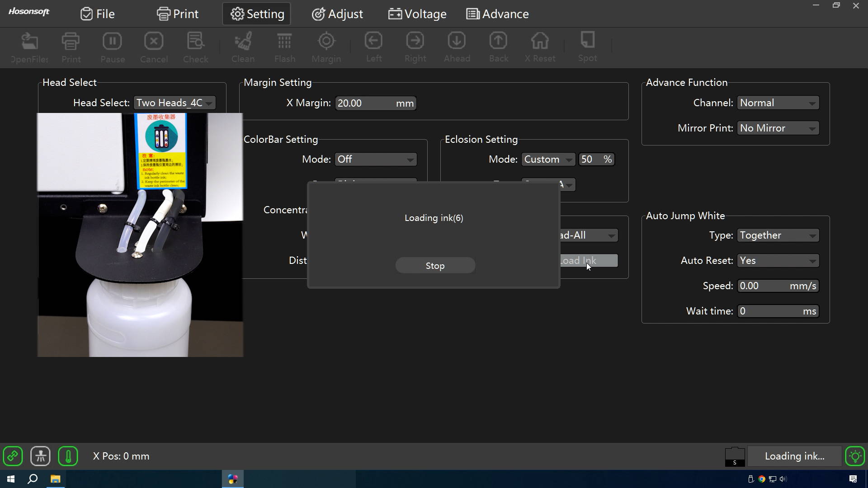Open the Windows Start menu

[11, 479]
